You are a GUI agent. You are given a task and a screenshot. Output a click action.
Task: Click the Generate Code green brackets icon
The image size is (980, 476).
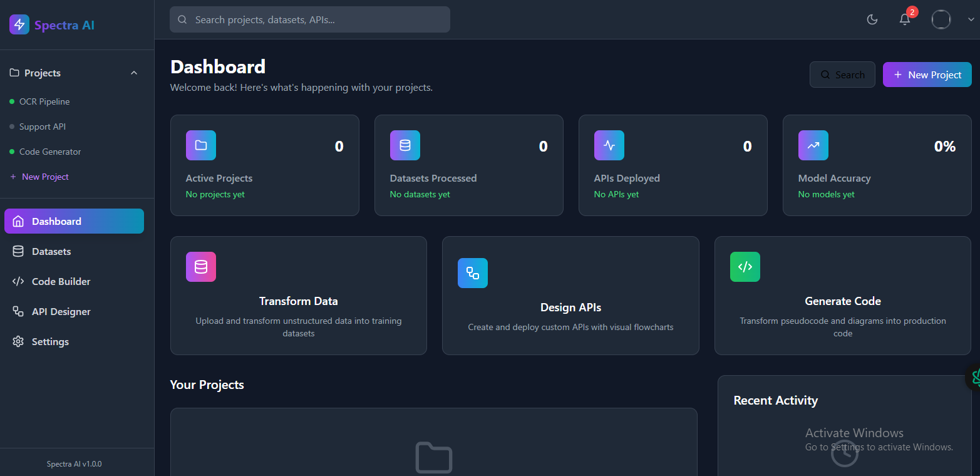click(745, 267)
